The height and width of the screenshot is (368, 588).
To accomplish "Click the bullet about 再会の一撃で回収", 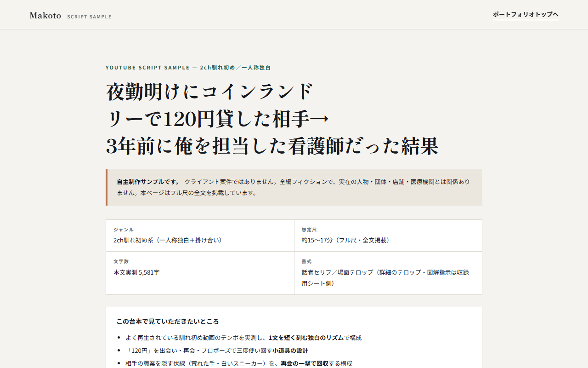I will click(x=239, y=363).
